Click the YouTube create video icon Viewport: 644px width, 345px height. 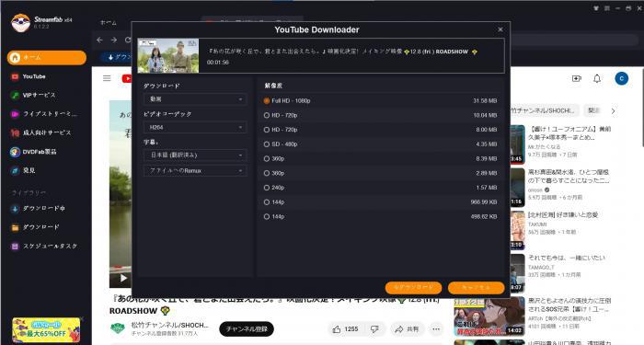tap(577, 78)
